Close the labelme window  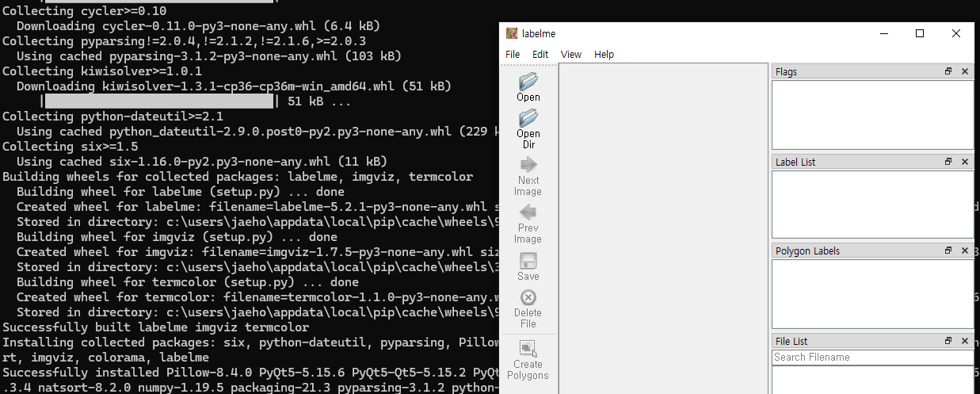pyautogui.click(x=956, y=33)
